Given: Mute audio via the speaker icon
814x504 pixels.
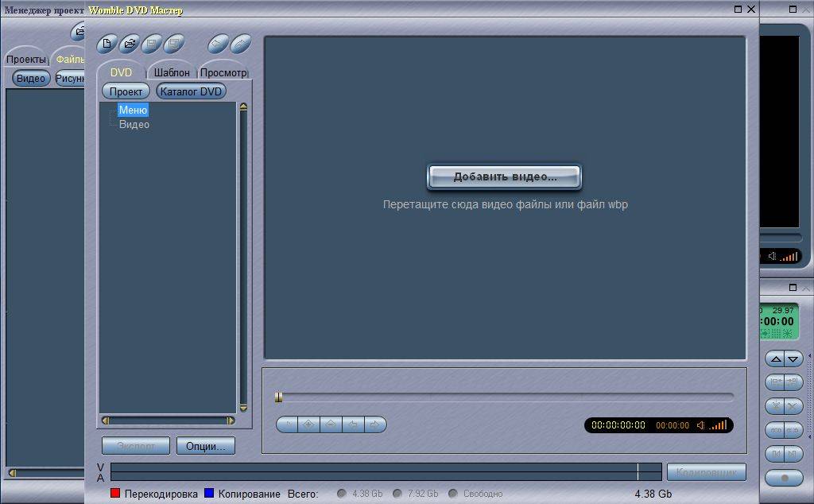Looking at the screenshot, I should coord(701,425).
